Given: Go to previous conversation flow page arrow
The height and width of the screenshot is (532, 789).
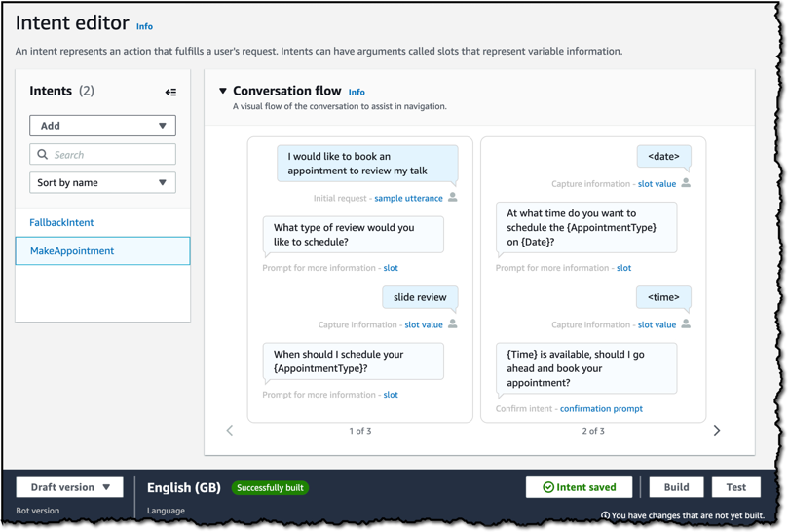Looking at the screenshot, I should [230, 430].
